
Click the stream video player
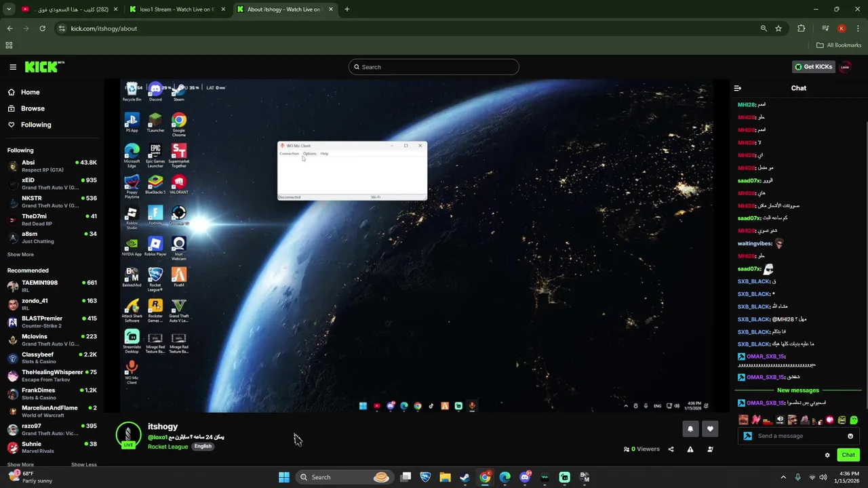click(416, 246)
